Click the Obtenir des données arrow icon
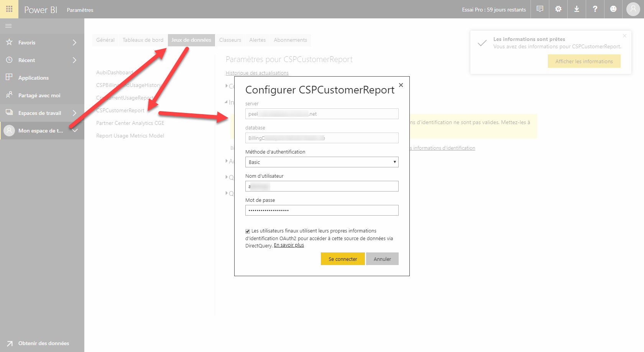Screen dimensions: 644x352 pos(10,344)
